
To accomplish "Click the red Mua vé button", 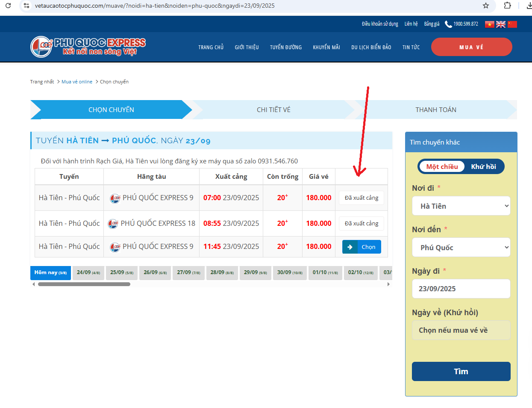I will pos(471,47).
